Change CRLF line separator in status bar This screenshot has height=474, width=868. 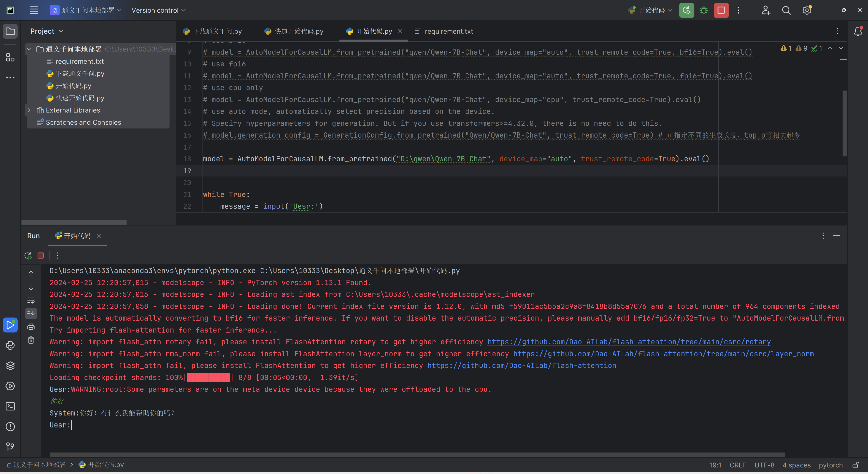click(x=738, y=465)
